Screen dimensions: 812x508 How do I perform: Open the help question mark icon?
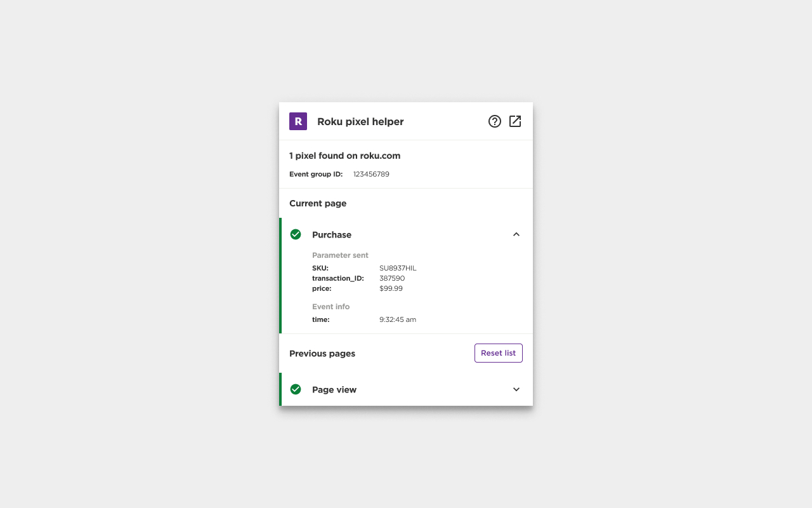pyautogui.click(x=495, y=121)
